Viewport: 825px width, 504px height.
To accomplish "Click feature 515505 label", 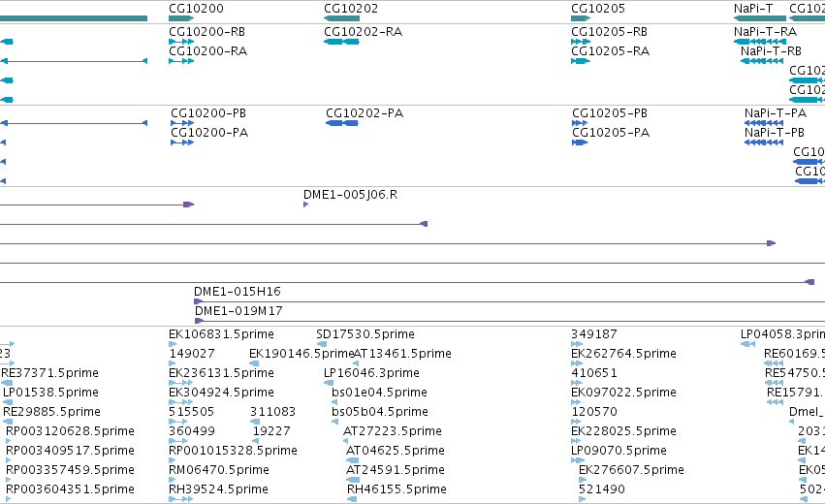I will [x=192, y=412].
